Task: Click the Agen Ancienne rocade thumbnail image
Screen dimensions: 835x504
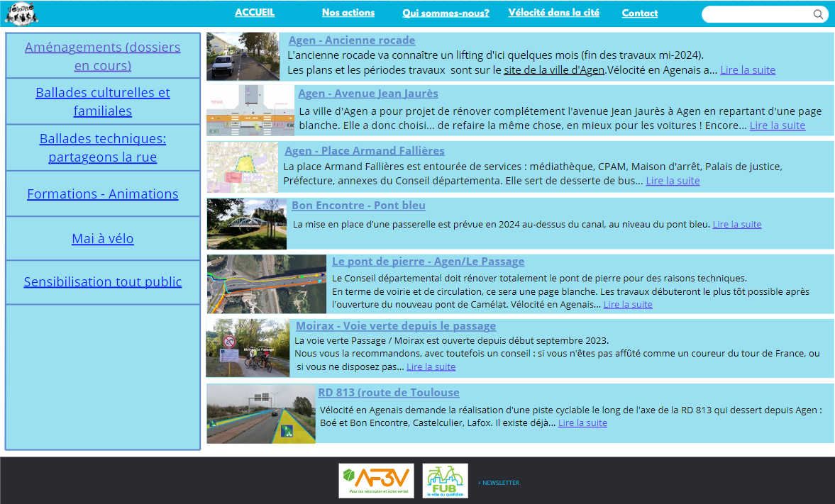Action: coord(243,56)
